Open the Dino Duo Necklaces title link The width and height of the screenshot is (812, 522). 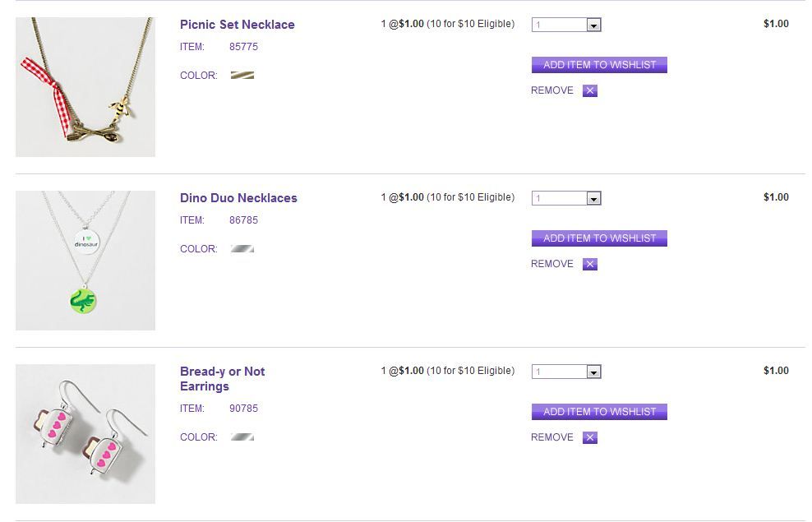(x=238, y=198)
